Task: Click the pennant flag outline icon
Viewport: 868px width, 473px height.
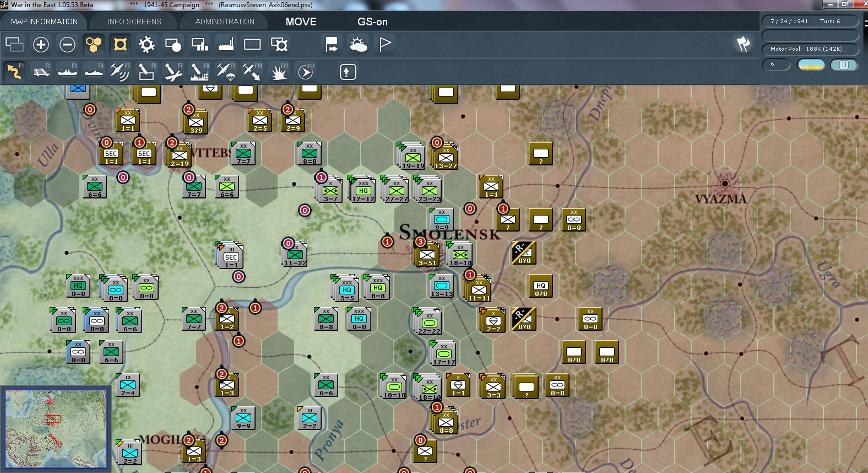Action: coord(385,44)
